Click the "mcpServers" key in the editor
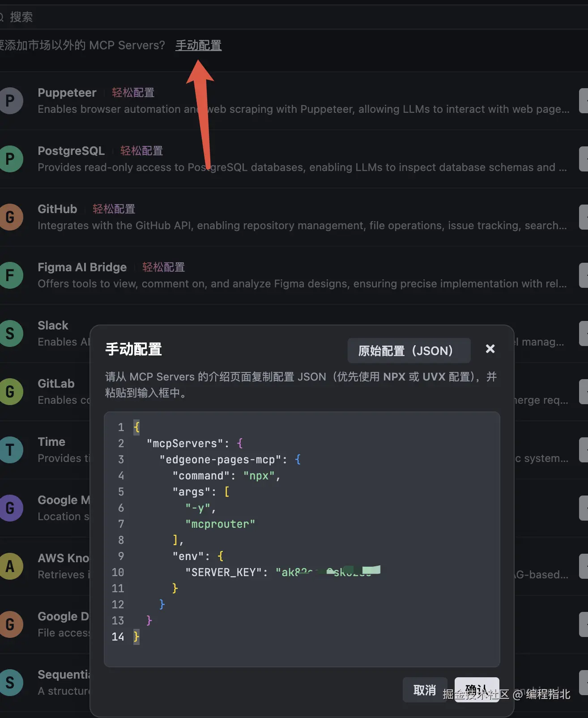Viewport: 588px width, 718px height. pos(185,444)
